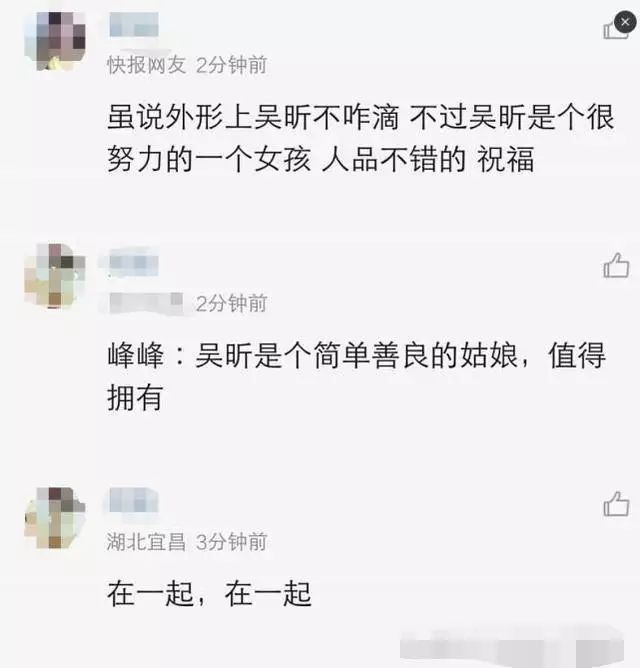Open the second commenter's avatar
The width and height of the screenshot is (640, 668).
pyautogui.click(x=55, y=275)
